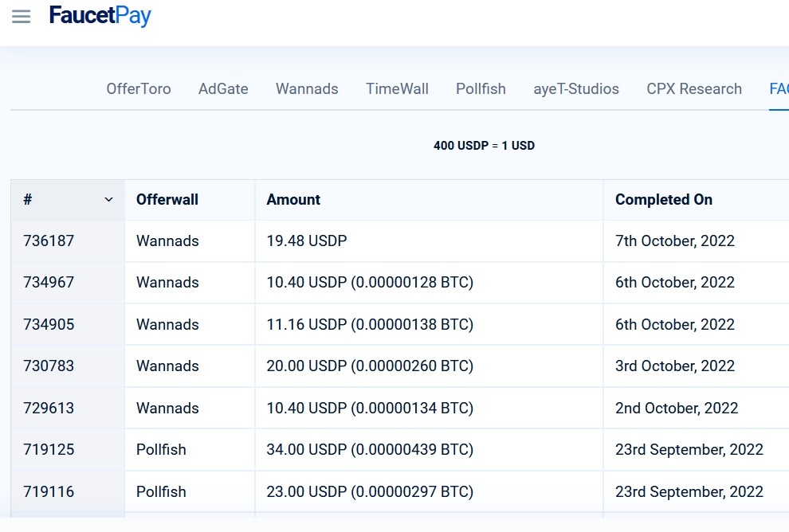Click amount 20.00 USDP (0.00000260 BTC)
Screen dimensions: 789x532
click(370, 366)
